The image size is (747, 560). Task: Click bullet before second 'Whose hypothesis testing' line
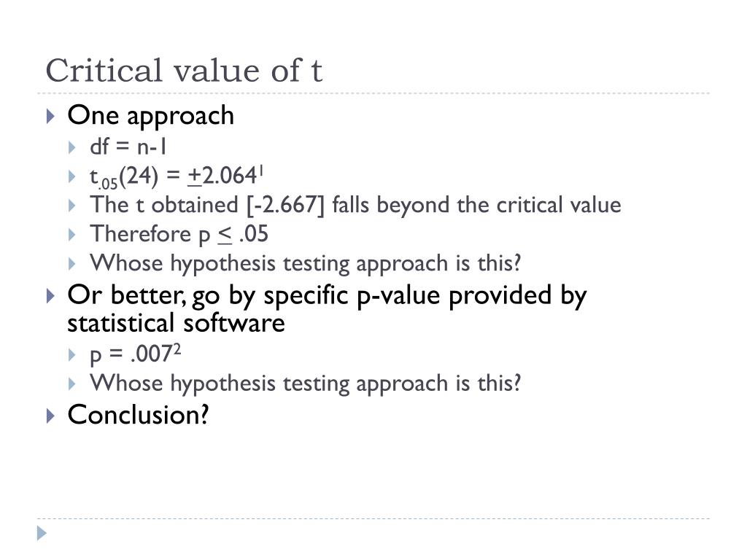pos(72,384)
